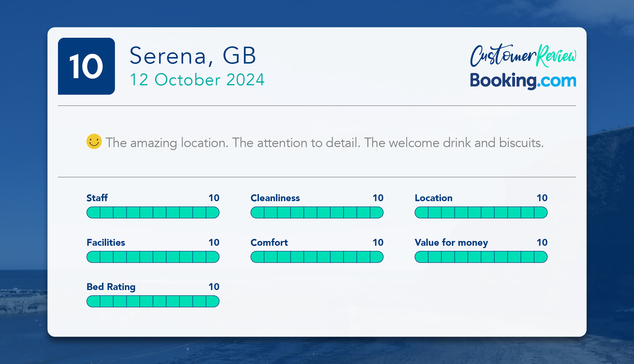This screenshot has height=364, width=634.
Task: Select the Staff rating bar
Action: (x=153, y=212)
